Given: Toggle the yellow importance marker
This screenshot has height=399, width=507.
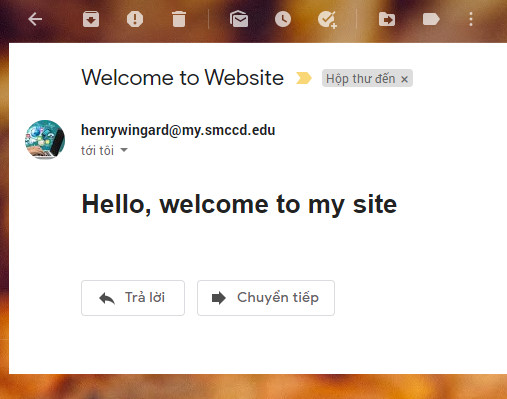Looking at the screenshot, I should (x=304, y=78).
